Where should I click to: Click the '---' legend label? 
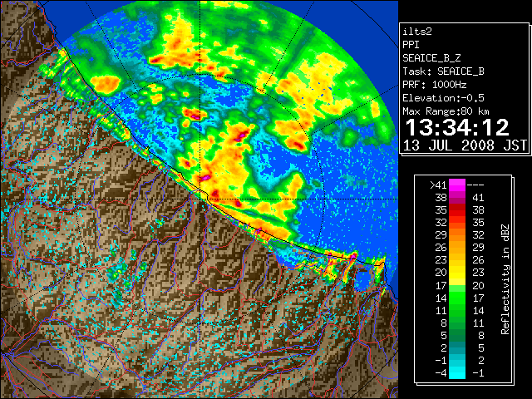[x=475, y=185]
